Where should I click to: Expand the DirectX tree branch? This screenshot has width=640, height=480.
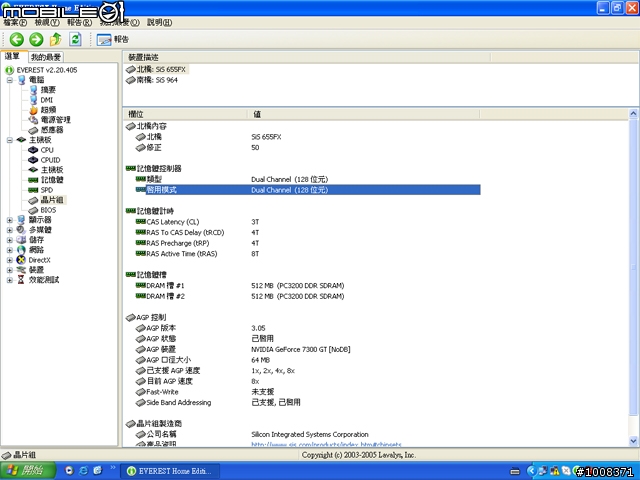tap(9, 260)
